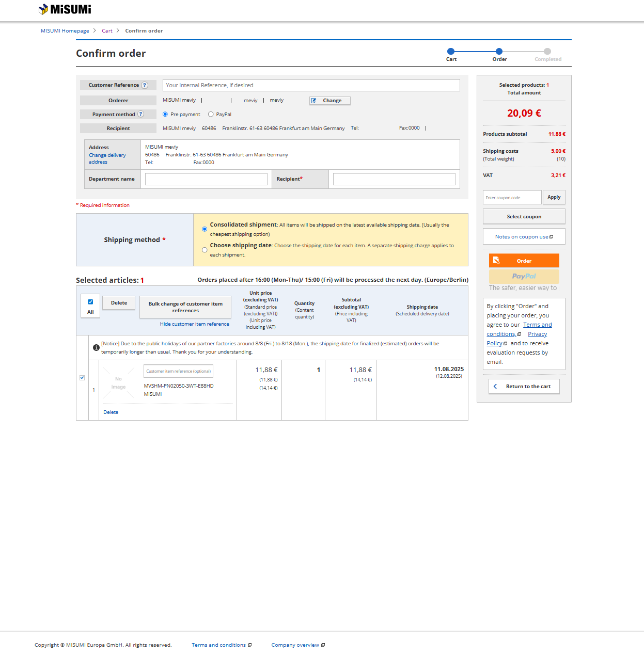The width and height of the screenshot is (644, 657).
Task: Click the shipping date 11.08.2025
Action: point(449,369)
